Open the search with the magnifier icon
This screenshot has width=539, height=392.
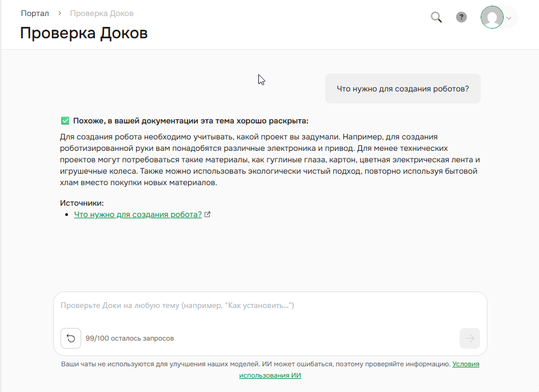coord(436,17)
